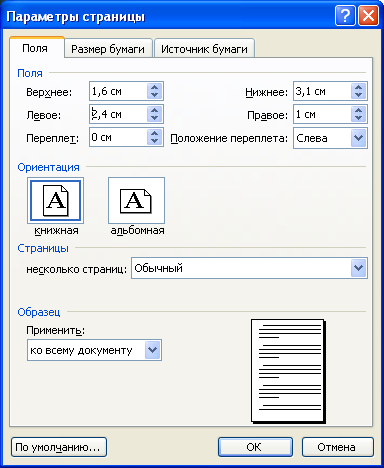Increase the Правое margin value

(x=358, y=110)
